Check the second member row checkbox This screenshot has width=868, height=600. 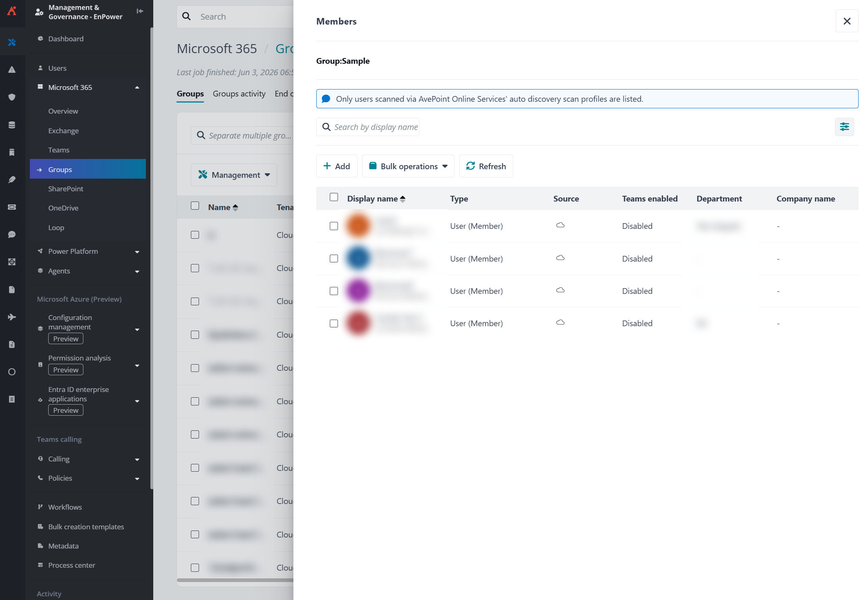[x=334, y=258]
